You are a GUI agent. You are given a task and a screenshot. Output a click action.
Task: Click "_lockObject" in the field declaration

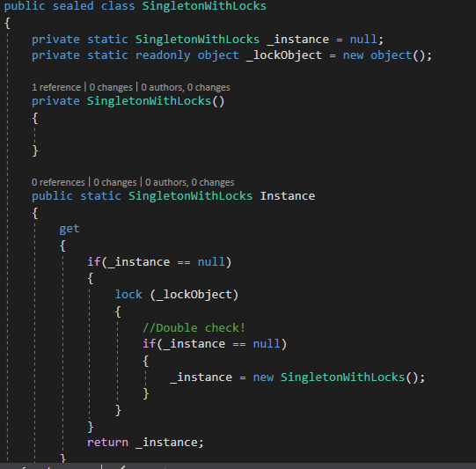click(284, 55)
